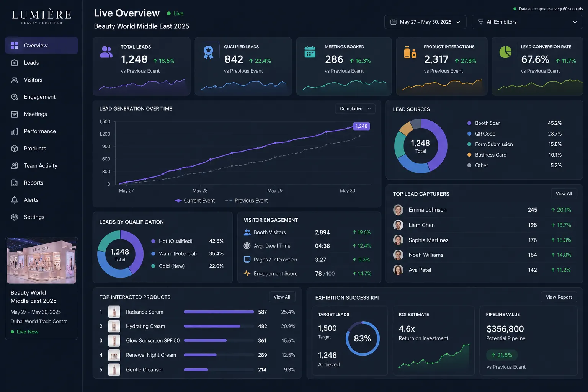Click the LUMIÈRE logo
588x392 pixels.
click(x=42, y=17)
